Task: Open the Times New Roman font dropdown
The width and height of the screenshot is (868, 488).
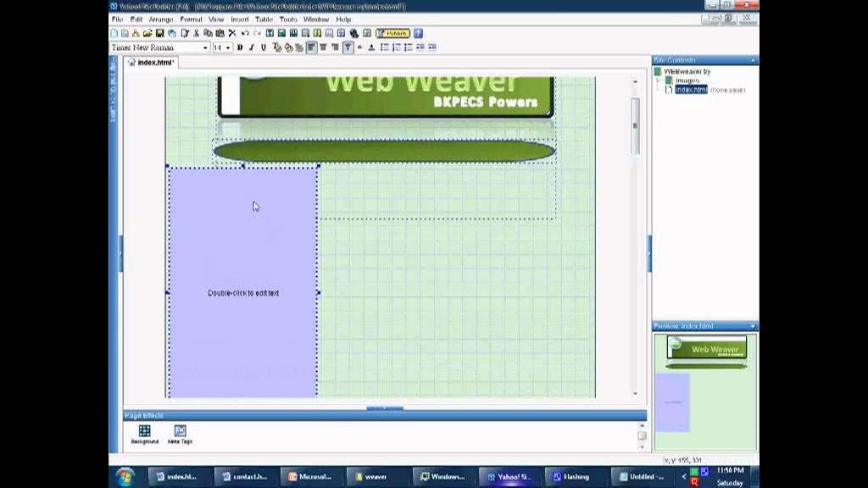Action: point(205,47)
